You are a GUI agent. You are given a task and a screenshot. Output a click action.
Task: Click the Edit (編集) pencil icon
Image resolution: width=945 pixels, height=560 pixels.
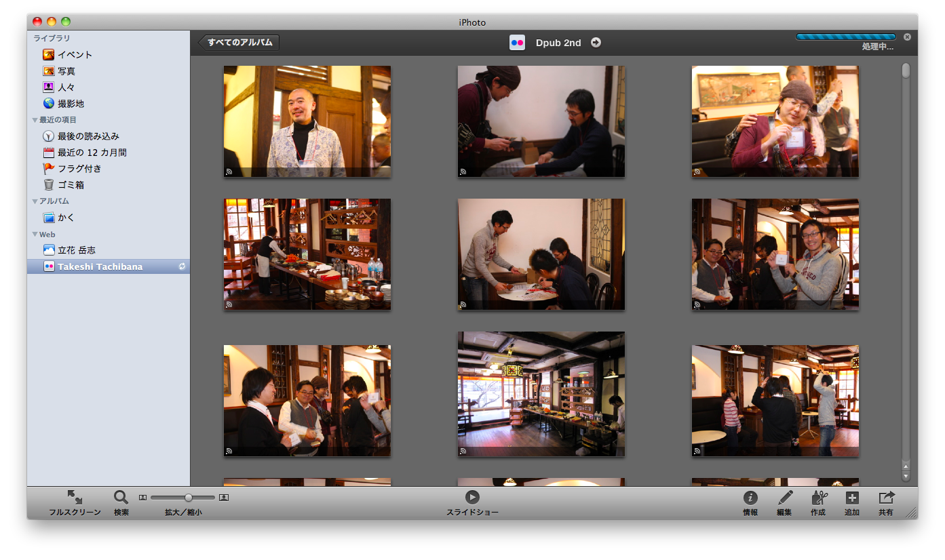pyautogui.click(x=785, y=498)
